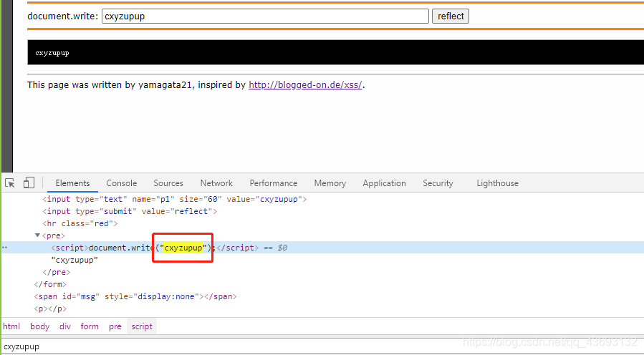
Task: Select the span id="msg" DOM line
Action: 135,296
